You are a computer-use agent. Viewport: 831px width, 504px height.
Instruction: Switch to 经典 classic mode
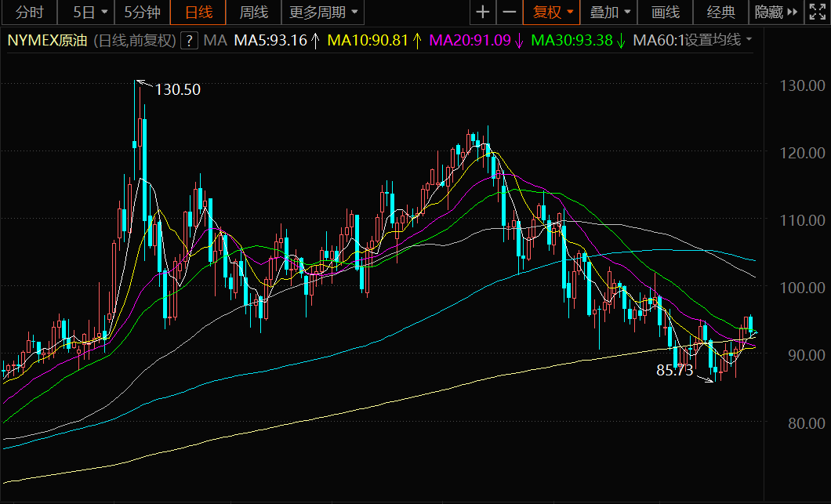(721, 12)
